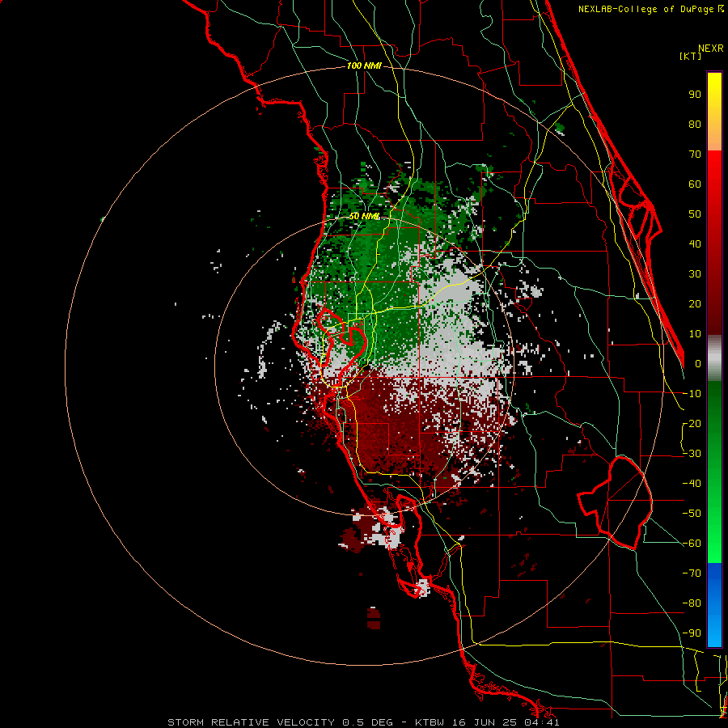Click the positive 20 color scale label
This screenshot has height=728, width=728.
pos(695,303)
